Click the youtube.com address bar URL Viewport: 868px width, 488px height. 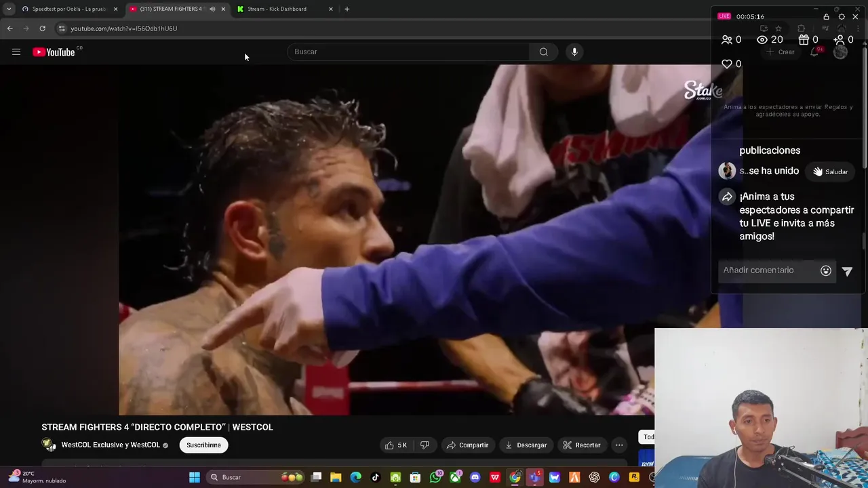click(x=124, y=28)
